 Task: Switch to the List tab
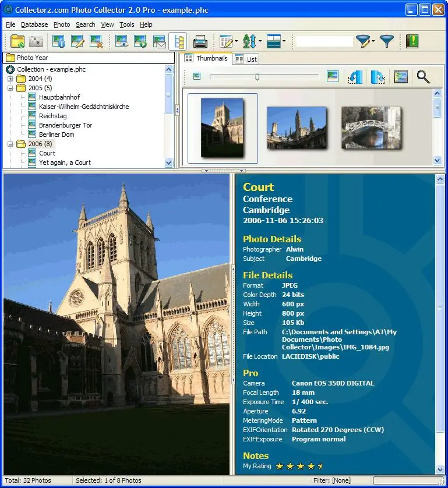click(246, 59)
